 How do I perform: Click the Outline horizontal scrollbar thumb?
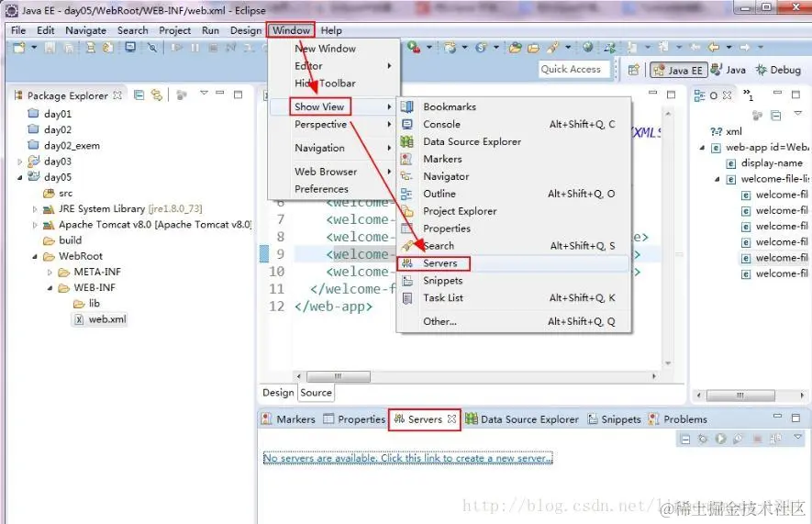[x=740, y=396]
